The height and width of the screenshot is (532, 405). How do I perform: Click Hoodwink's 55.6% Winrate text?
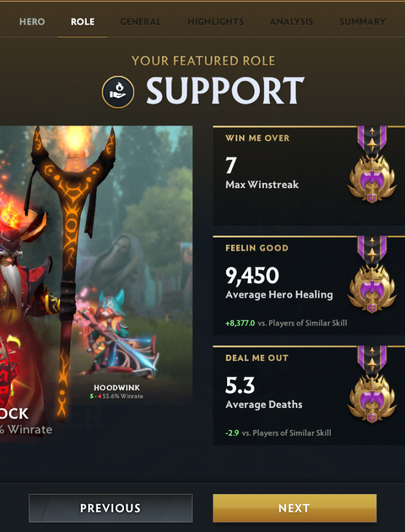tap(123, 396)
